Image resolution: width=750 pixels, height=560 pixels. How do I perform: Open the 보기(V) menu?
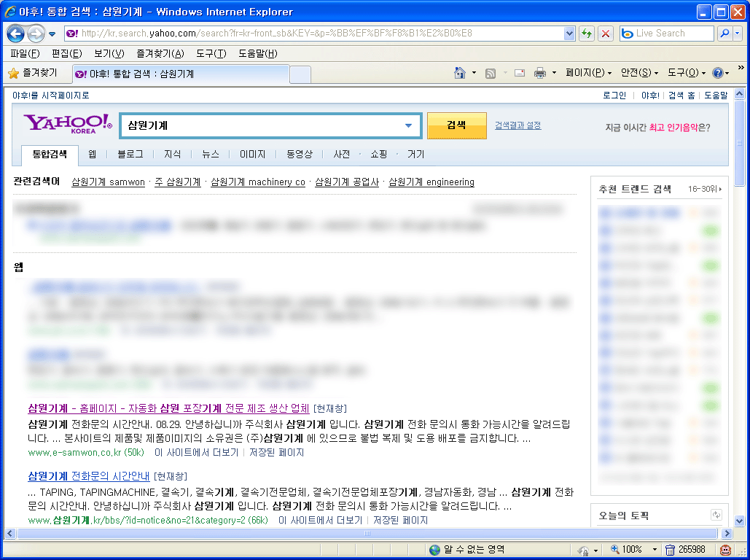(x=109, y=54)
